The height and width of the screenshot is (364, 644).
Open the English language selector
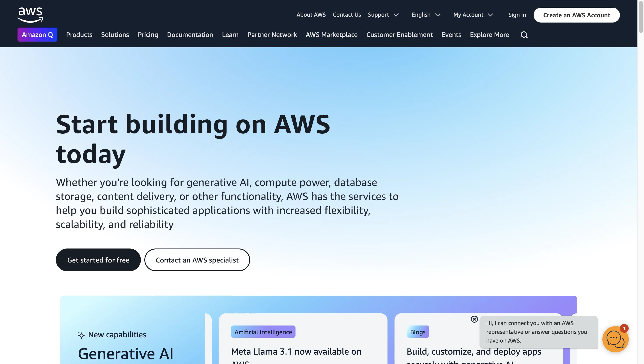426,15
